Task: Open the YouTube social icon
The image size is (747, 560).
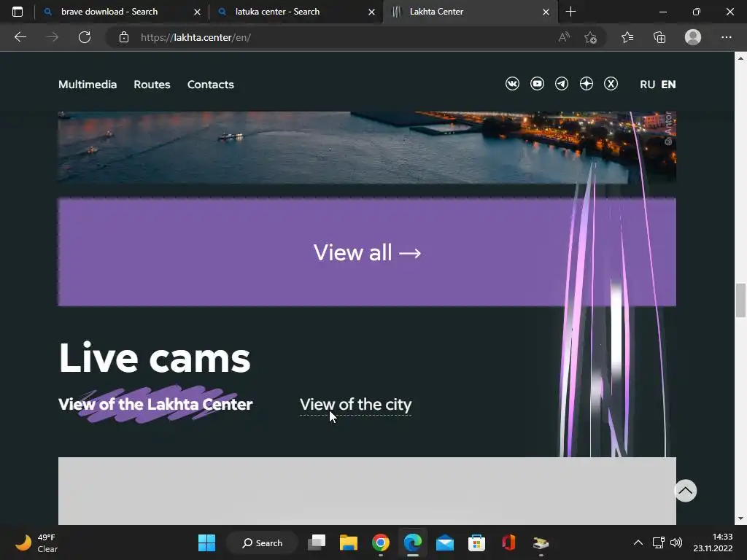Action: [537, 84]
